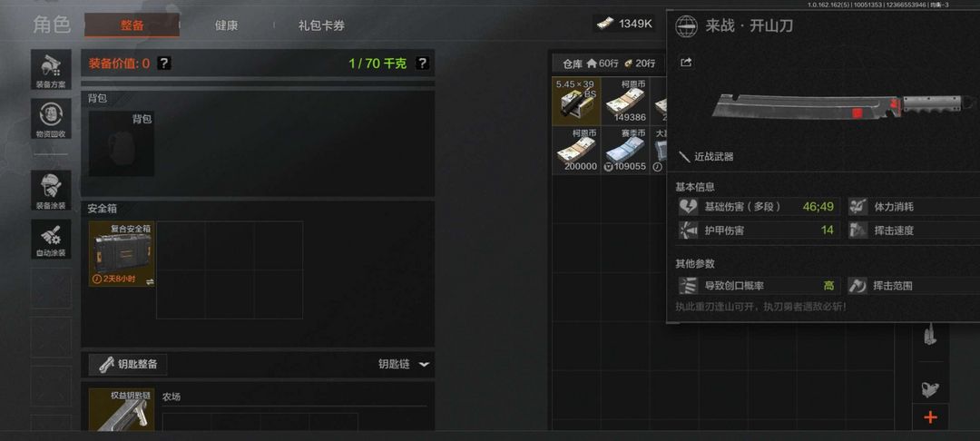The height and width of the screenshot is (441, 980).
Task: Select the 自动涂装 auto paint icon
Action: click(x=51, y=239)
